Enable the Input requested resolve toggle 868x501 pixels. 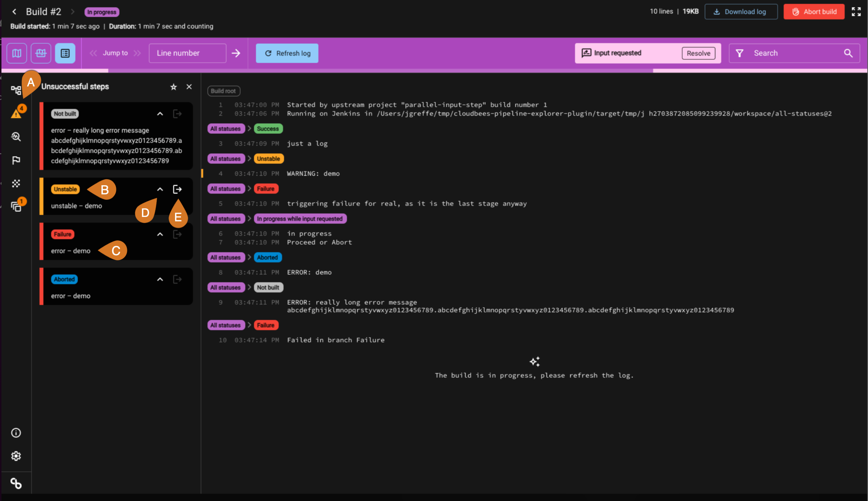tap(698, 53)
